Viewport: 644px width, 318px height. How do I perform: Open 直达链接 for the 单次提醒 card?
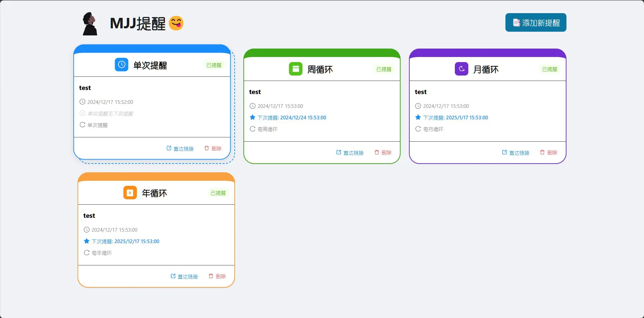tap(180, 148)
